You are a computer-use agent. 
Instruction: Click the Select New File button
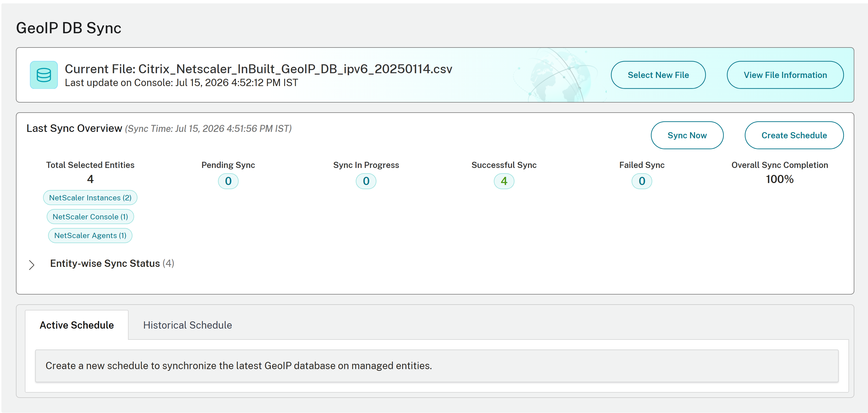(x=658, y=75)
